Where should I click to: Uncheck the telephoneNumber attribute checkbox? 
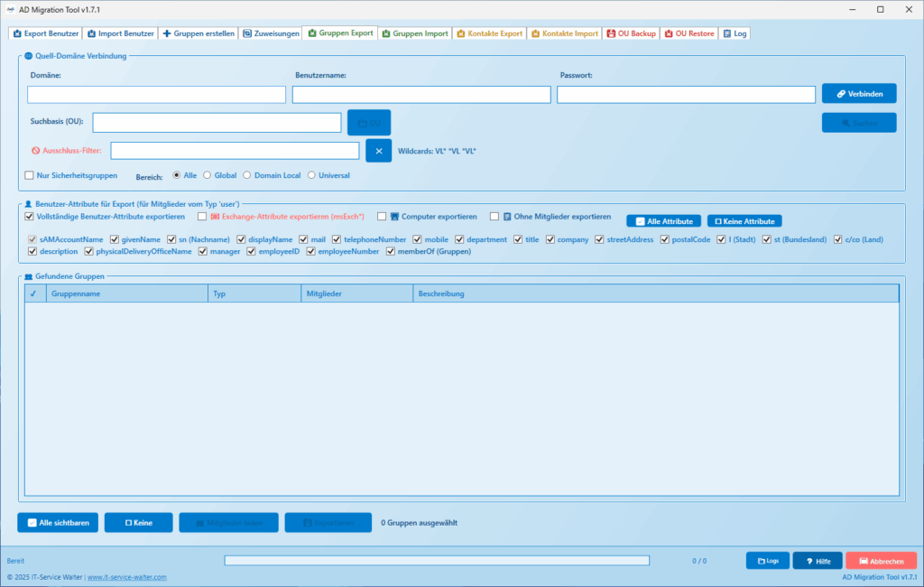[x=337, y=239]
